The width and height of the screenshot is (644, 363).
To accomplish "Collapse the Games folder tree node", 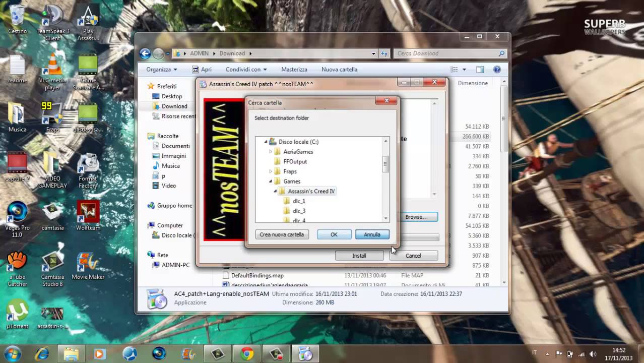I will point(271,181).
